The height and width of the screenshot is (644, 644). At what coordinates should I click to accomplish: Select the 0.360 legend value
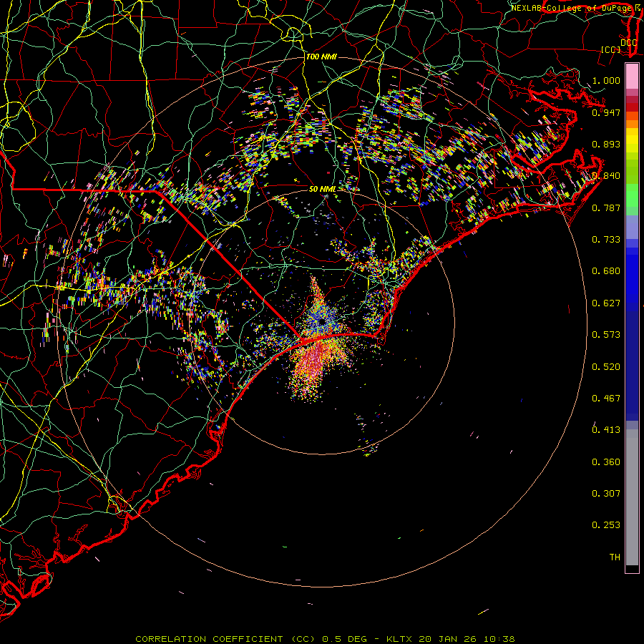point(606,462)
